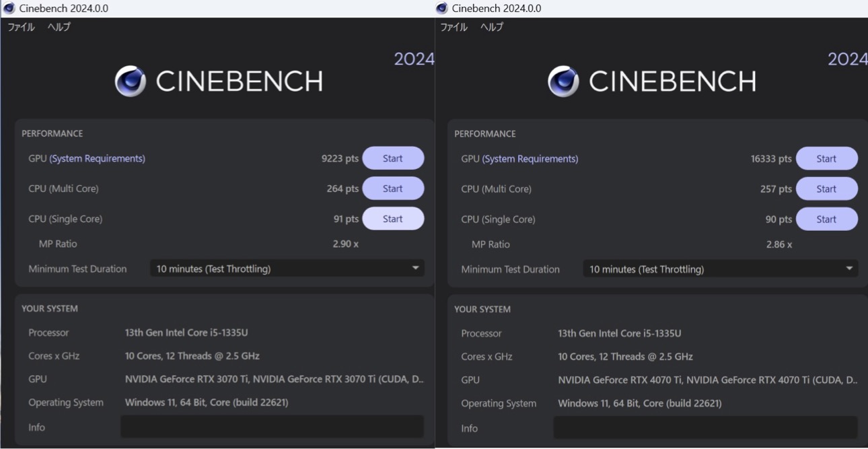868x449 pixels.
Task: Select the 16333 pts GPU score
Action: point(771,159)
